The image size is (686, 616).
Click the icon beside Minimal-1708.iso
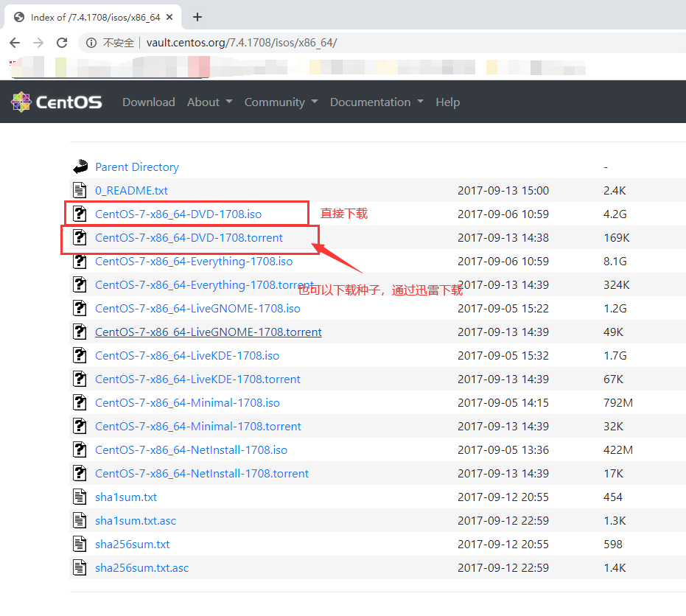pyautogui.click(x=80, y=402)
